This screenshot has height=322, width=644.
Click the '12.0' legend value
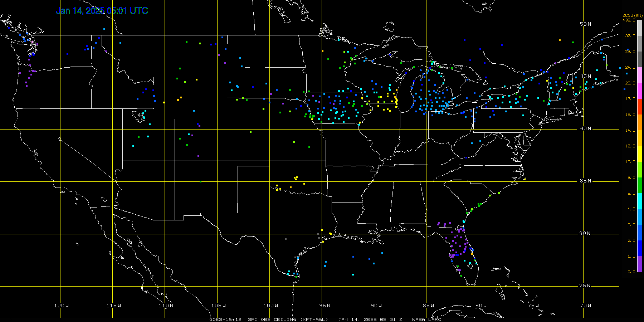630,146
